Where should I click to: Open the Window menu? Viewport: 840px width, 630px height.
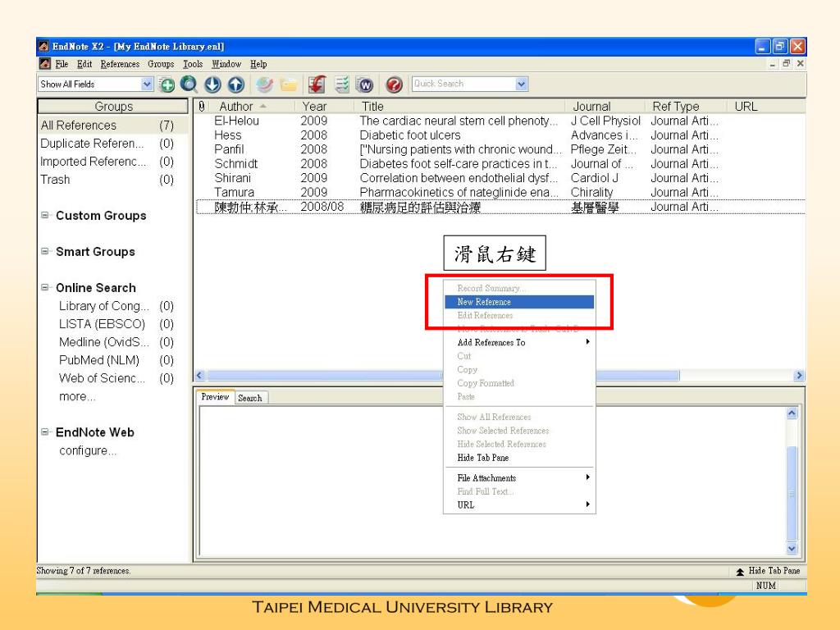click(226, 64)
